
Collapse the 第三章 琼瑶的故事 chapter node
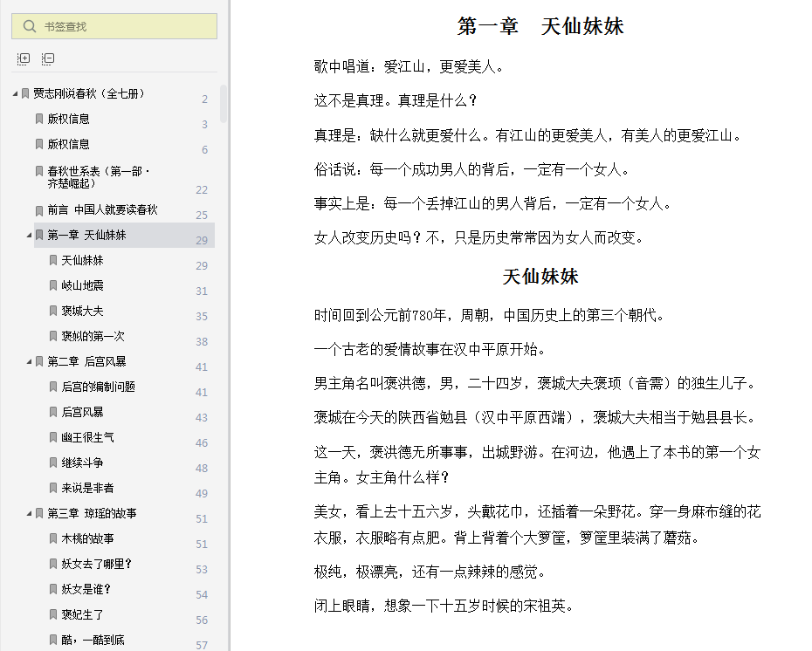click(29, 513)
